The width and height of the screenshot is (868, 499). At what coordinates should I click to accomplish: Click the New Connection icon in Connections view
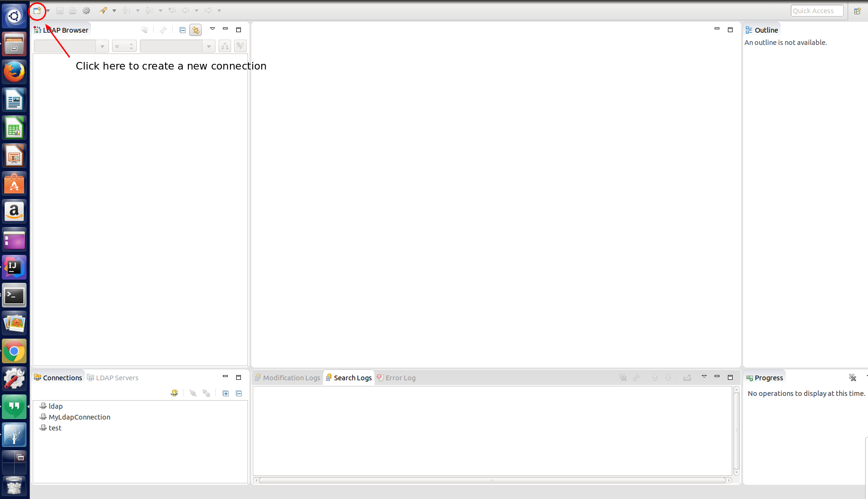pyautogui.click(x=175, y=393)
